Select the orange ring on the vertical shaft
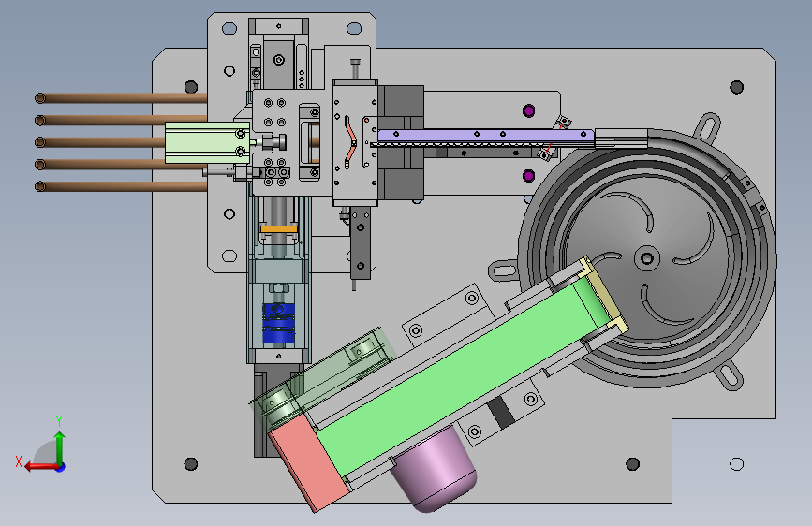The width and height of the screenshot is (812, 526). [x=278, y=228]
